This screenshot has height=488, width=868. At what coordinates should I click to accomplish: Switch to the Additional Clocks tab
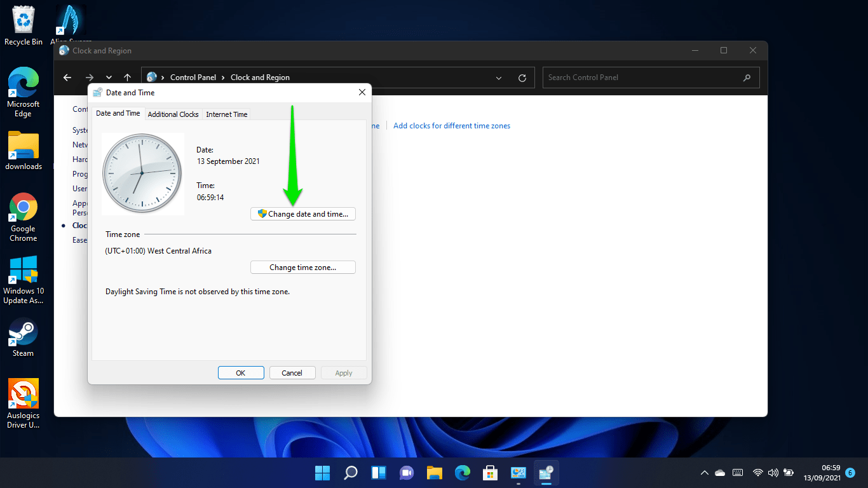(x=173, y=114)
